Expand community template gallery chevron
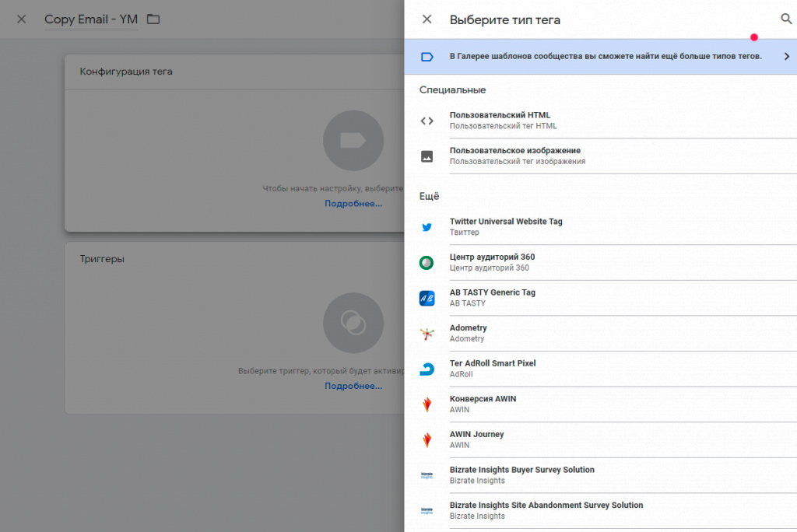 pyautogui.click(x=786, y=57)
